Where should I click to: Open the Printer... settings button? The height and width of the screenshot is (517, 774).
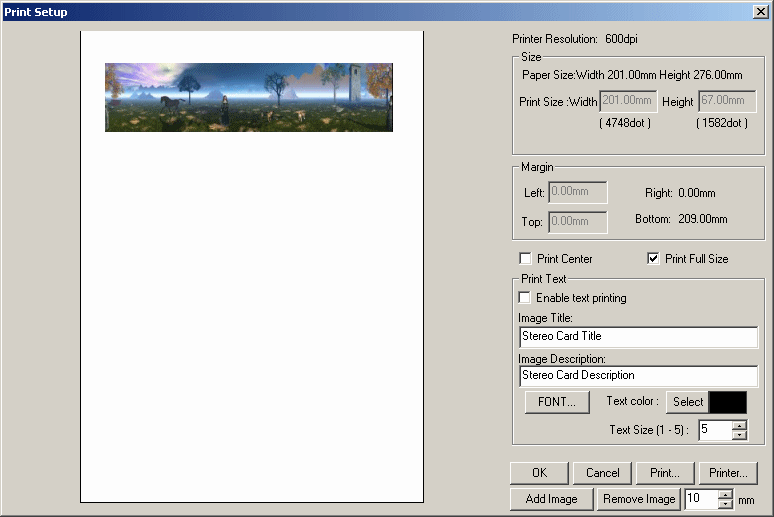coord(728,473)
